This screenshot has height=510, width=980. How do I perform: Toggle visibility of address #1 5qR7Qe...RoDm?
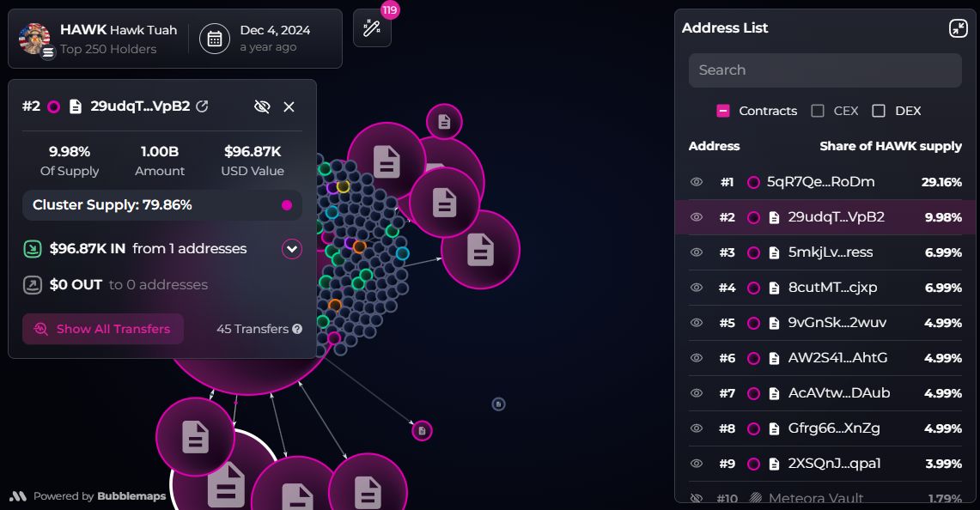[x=697, y=182]
